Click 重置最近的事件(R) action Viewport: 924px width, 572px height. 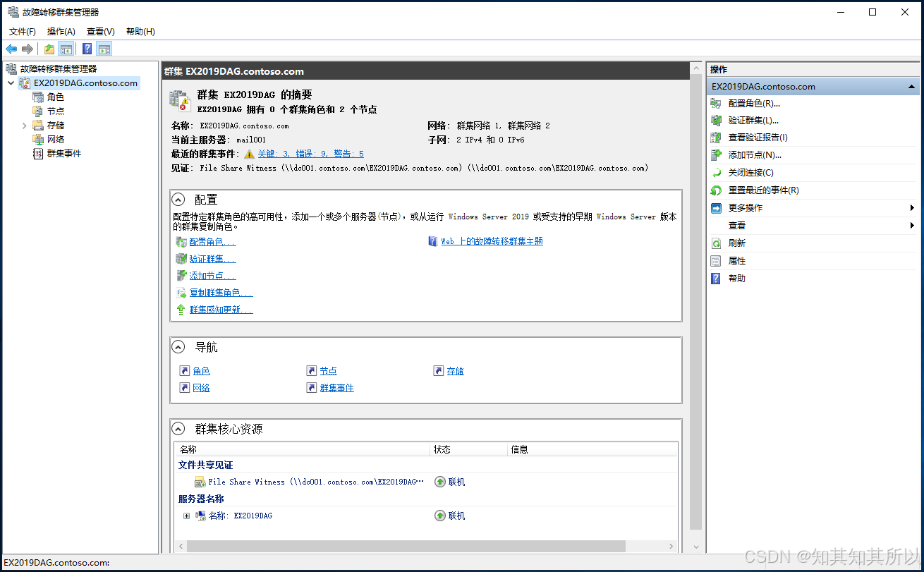coord(763,190)
